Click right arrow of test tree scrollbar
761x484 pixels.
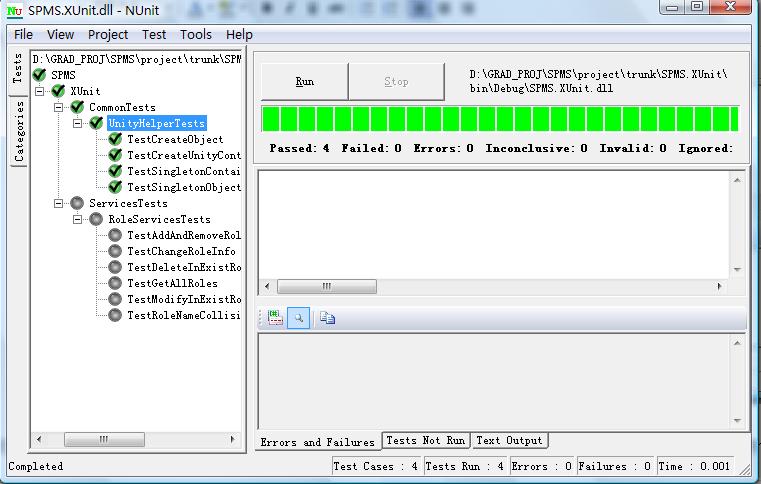click(232, 439)
